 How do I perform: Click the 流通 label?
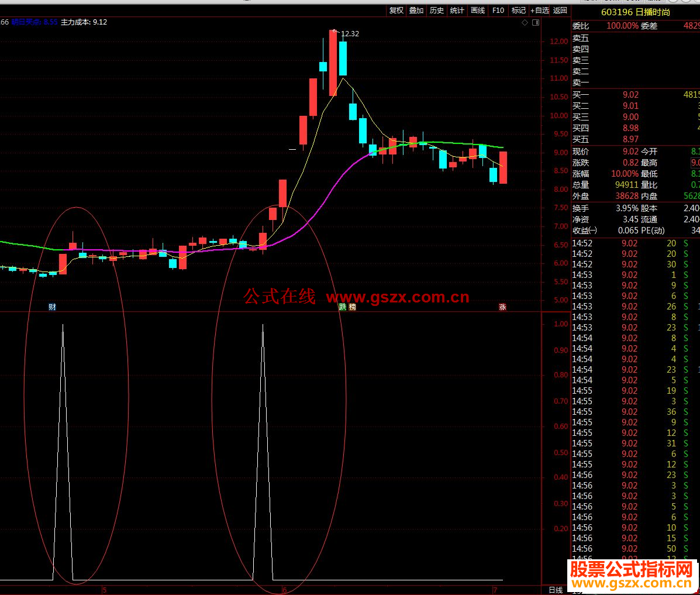point(649,220)
